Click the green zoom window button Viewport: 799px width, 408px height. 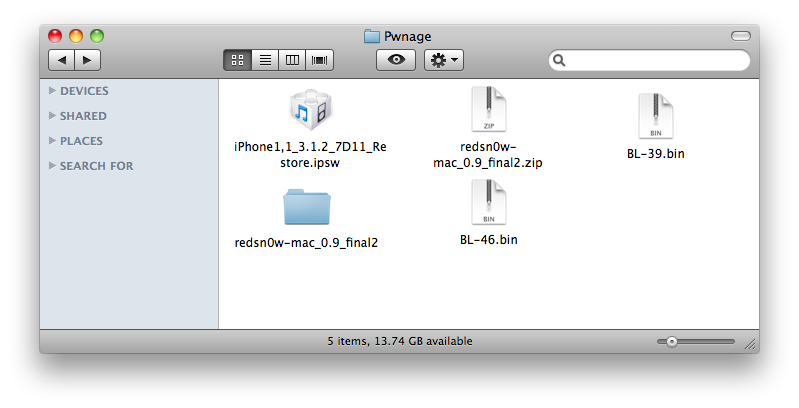point(97,36)
